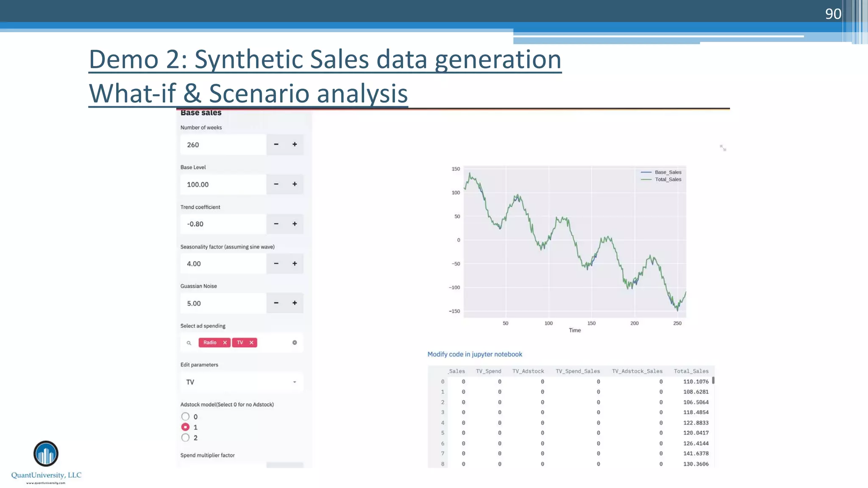Select Adstock model option 1

click(185, 427)
